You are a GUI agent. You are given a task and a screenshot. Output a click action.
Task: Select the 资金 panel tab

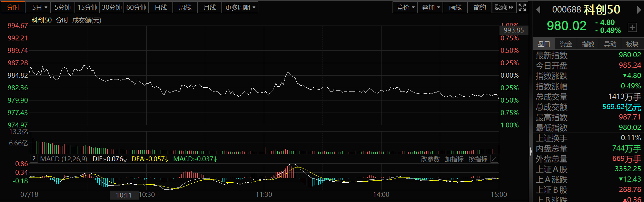(x=566, y=44)
